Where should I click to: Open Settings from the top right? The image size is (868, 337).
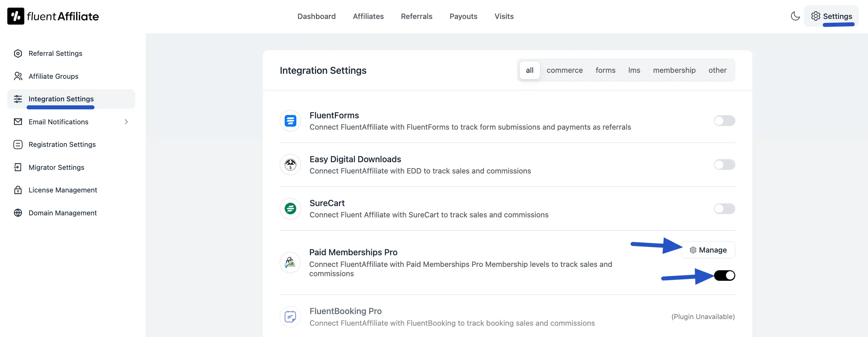tap(832, 16)
